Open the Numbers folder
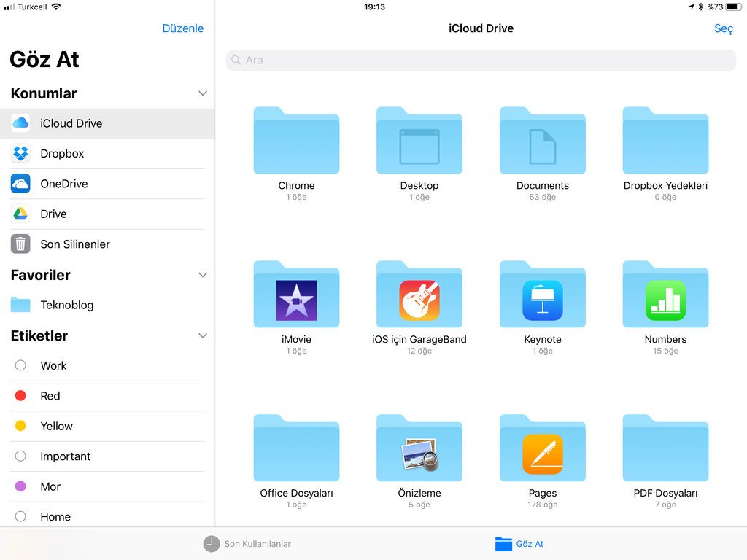 (x=665, y=295)
